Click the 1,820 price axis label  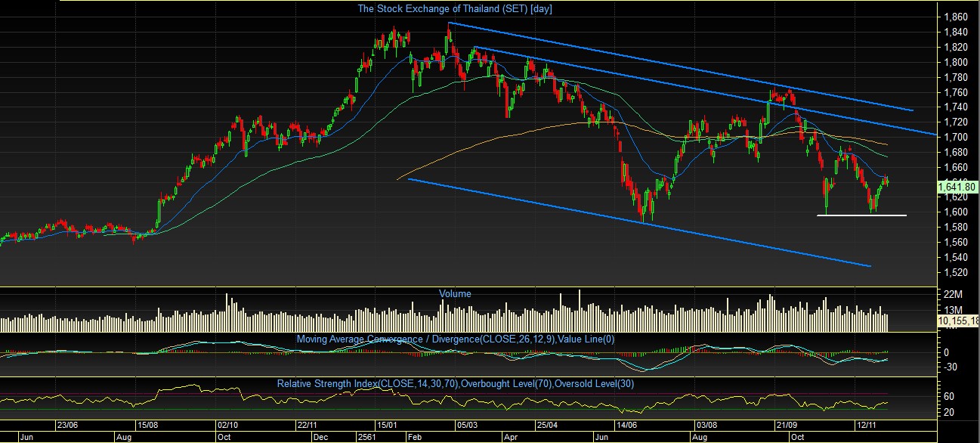pyautogui.click(x=955, y=47)
